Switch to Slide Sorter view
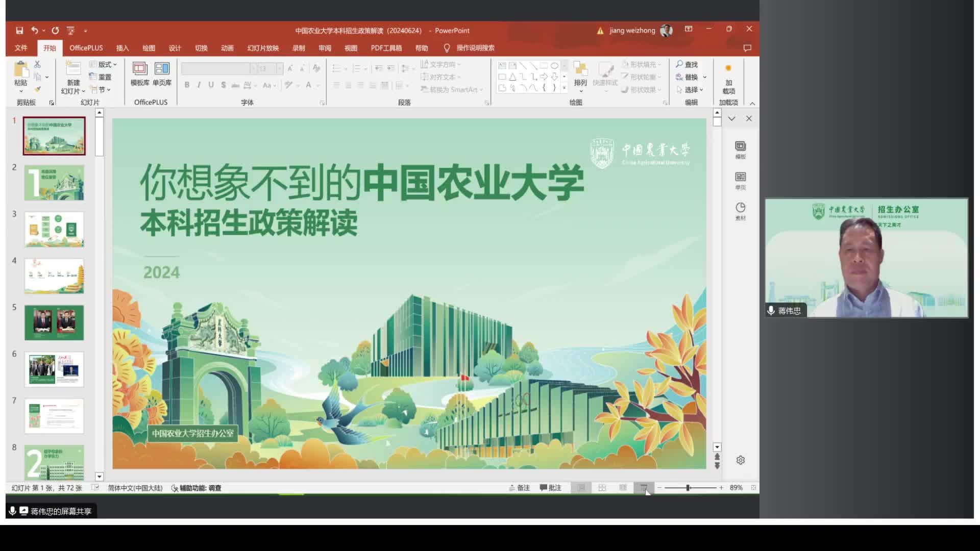This screenshot has height=551, width=980. click(602, 488)
